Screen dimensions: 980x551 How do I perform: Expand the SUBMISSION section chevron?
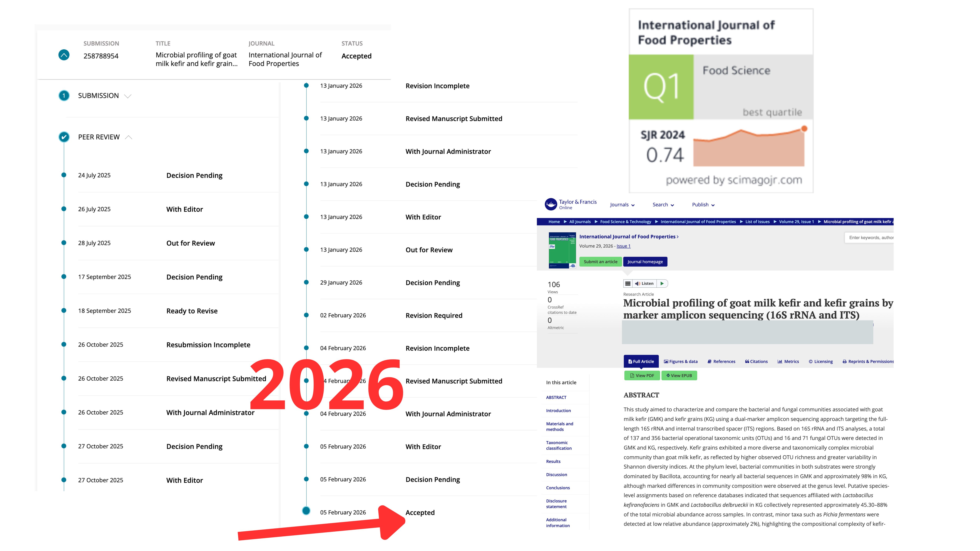(x=128, y=96)
